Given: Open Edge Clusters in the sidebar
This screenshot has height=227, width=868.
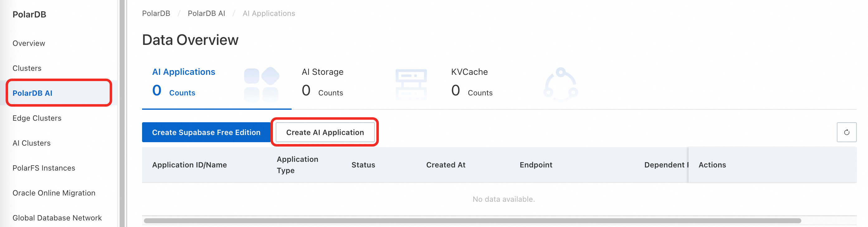Looking at the screenshot, I should point(37,118).
